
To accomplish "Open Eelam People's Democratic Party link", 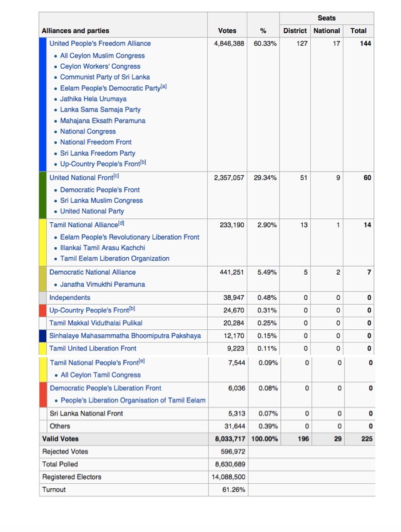I will click(x=110, y=88).
